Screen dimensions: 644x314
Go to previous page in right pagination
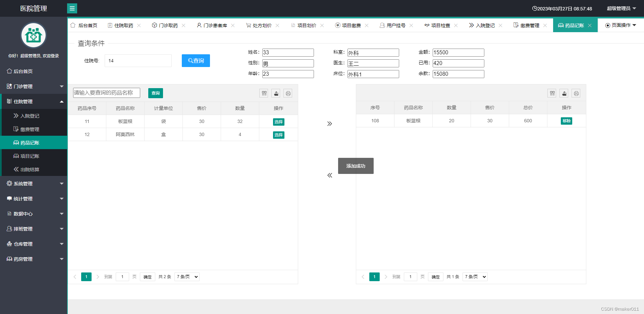tap(363, 277)
